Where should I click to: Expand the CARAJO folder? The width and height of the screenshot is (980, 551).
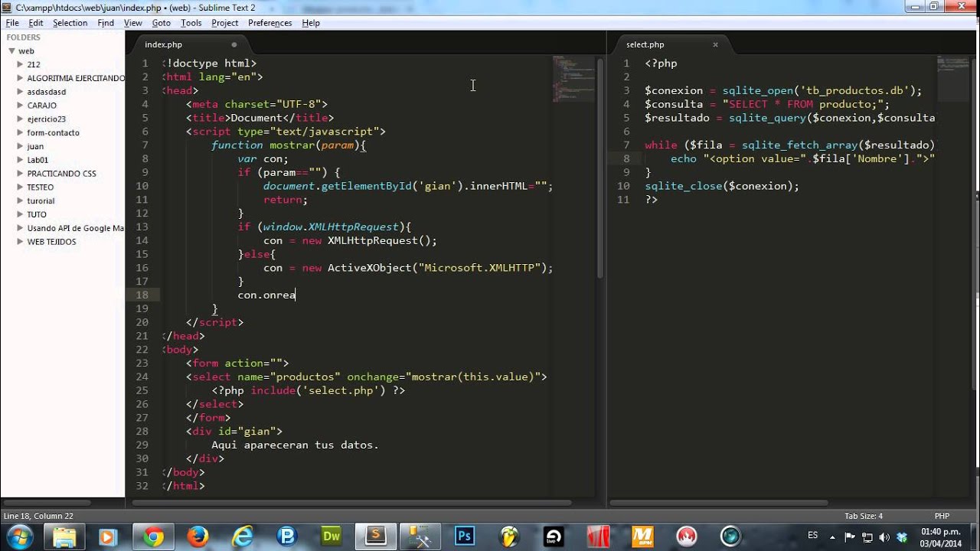21,106
